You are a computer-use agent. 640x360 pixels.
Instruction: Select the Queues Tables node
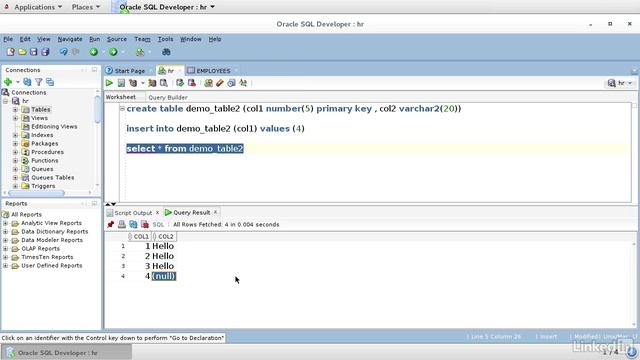pos(53,178)
